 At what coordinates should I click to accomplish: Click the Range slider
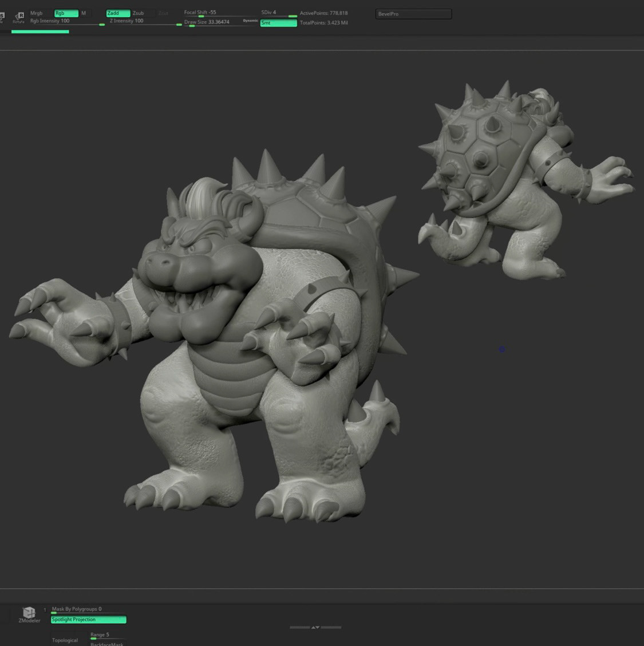point(108,636)
